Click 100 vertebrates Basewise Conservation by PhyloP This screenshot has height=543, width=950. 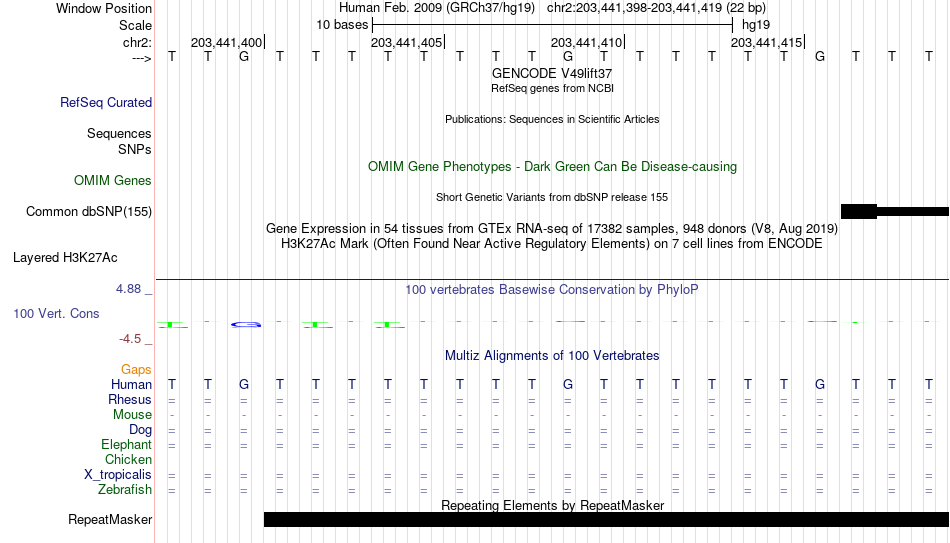tap(552, 290)
